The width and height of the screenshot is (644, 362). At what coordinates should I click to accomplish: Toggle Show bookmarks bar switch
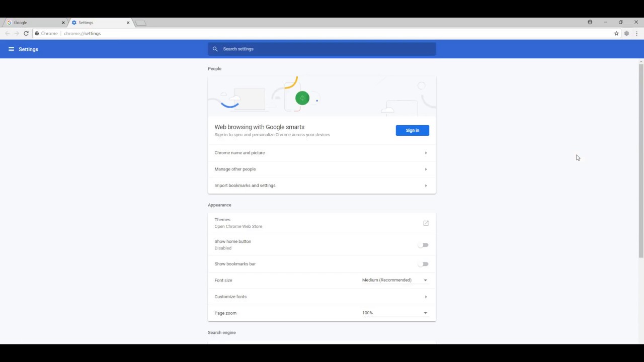423,264
